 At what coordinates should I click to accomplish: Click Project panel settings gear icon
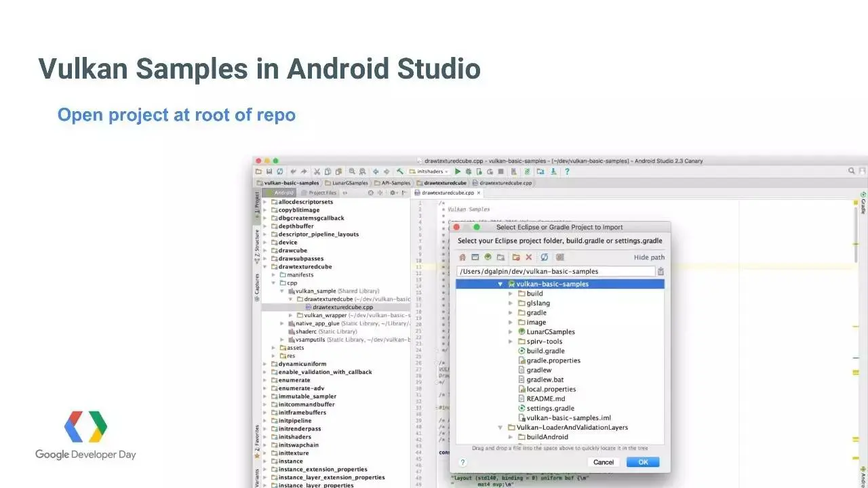click(x=393, y=193)
